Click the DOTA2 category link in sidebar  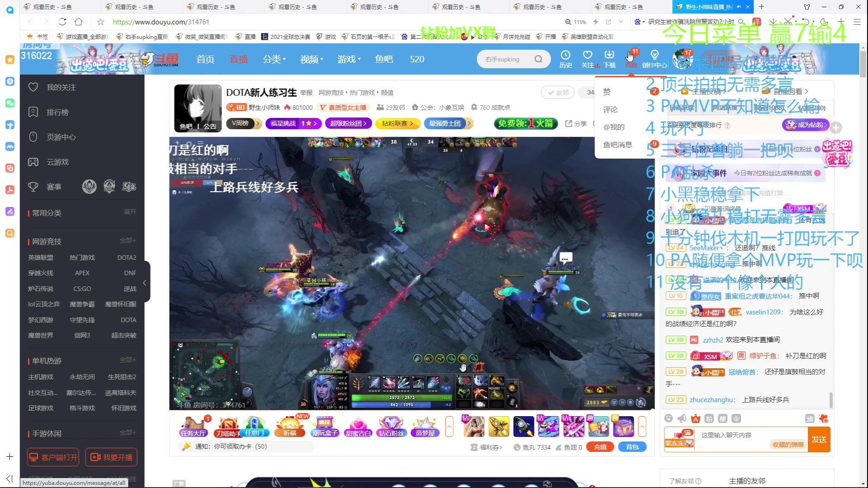pyautogui.click(x=127, y=258)
